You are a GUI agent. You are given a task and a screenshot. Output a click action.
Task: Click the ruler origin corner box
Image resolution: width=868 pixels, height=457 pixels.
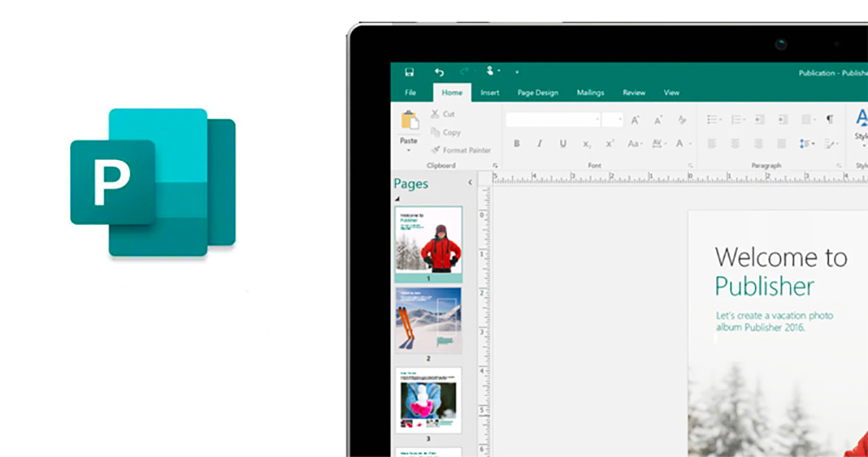tap(484, 178)
